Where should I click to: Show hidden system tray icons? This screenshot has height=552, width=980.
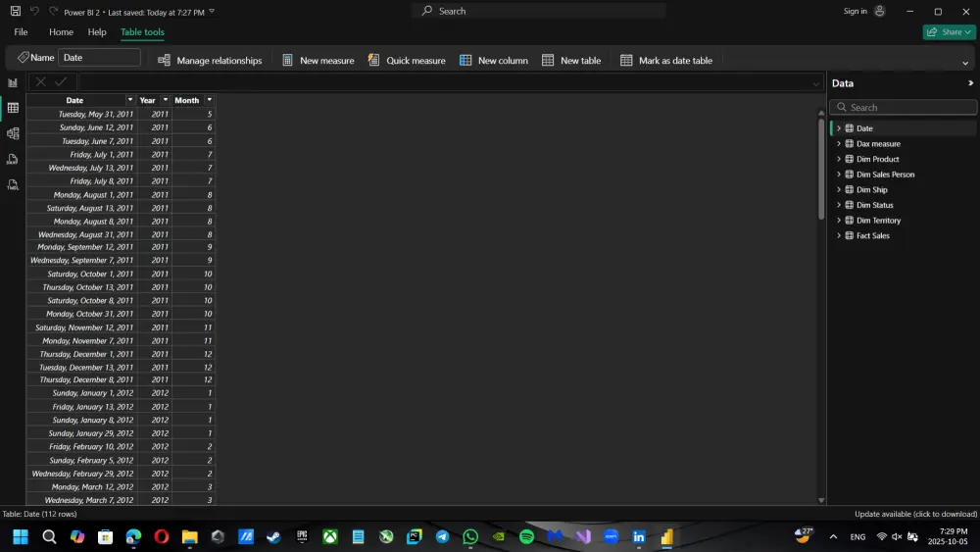click(833, 536)
